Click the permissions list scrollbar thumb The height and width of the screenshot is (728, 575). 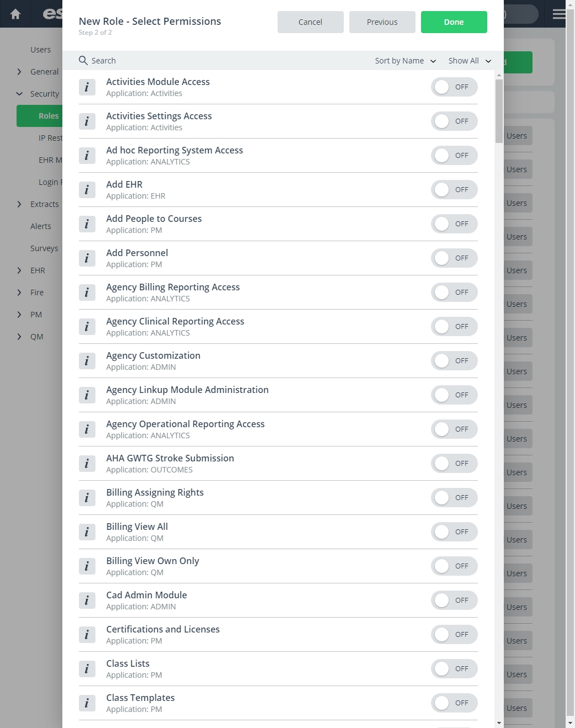[x=499, y=111]
